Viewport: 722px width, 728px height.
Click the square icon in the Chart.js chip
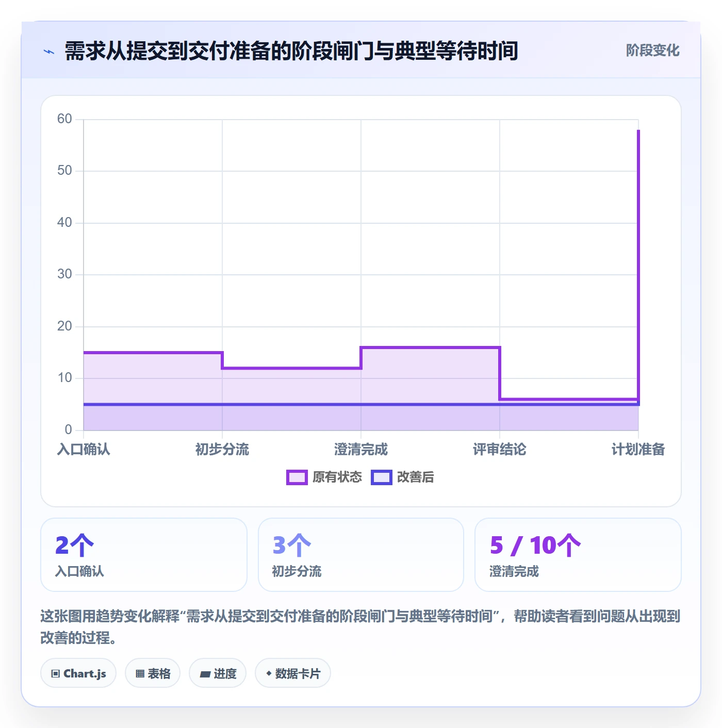point(56,674)
